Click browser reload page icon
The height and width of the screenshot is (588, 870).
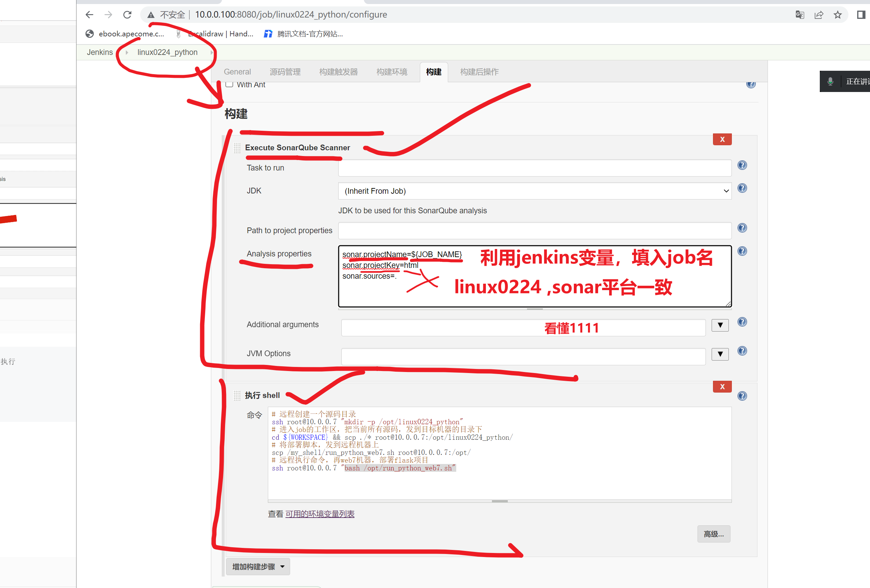coord(127,14)
